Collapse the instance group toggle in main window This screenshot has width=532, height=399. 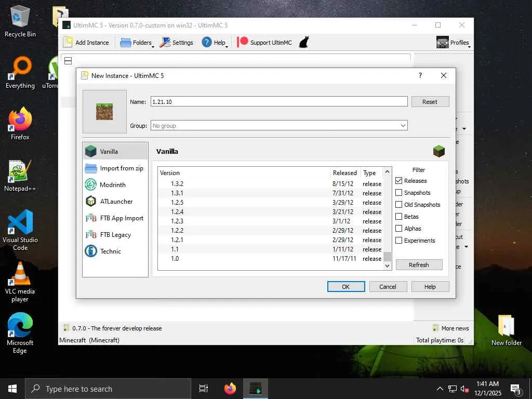68,61
